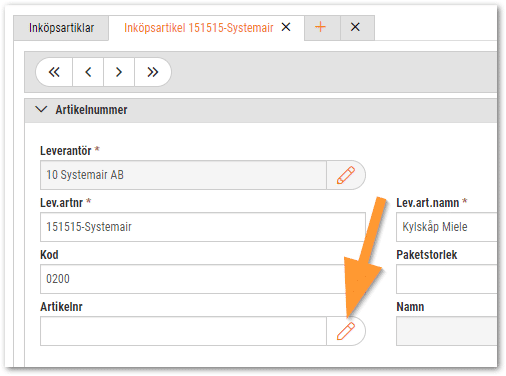Click the Kod label
The image size is (506, 376).
click(49, 255)
